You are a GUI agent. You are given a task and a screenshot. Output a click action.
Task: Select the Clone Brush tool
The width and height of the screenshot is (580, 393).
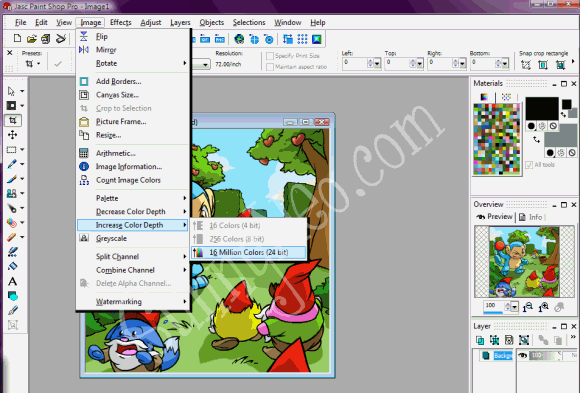[x=12, y=193]
